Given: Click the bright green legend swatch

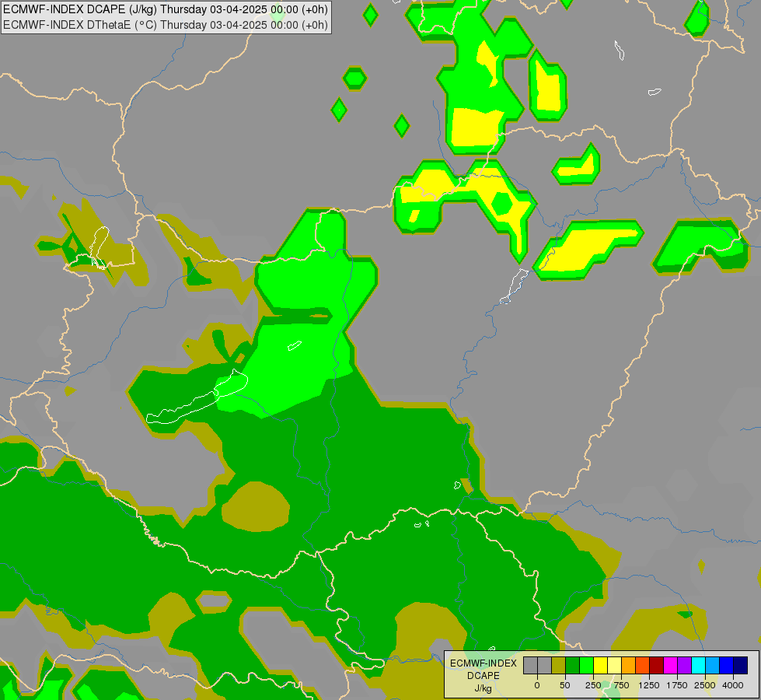Looking at the screenshot, I should (587, 665).
